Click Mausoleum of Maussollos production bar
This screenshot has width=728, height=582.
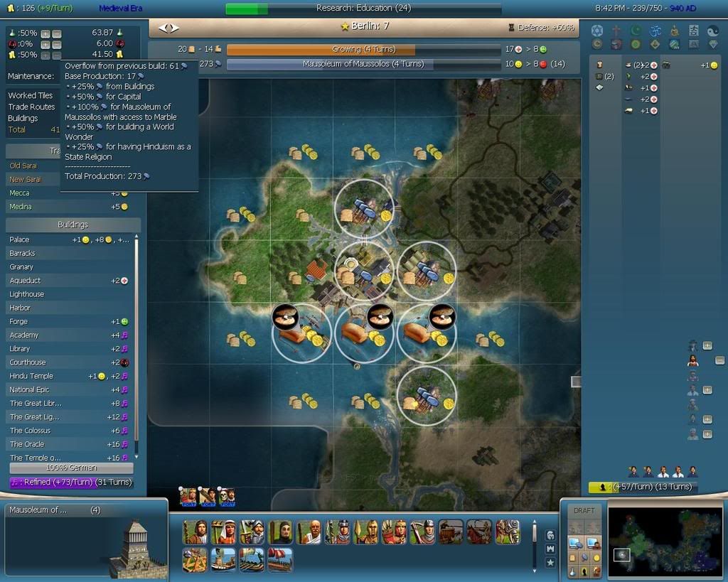click(363, 64)
